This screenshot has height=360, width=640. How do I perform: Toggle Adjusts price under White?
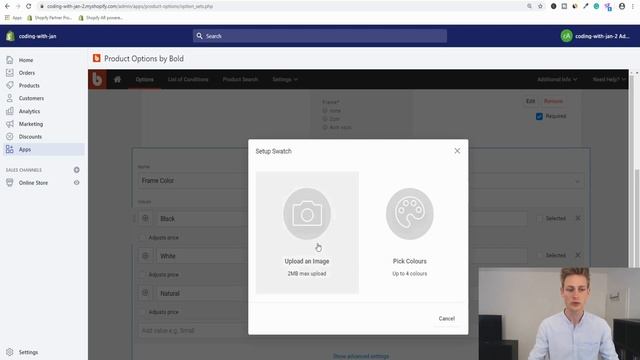(142, 275)
